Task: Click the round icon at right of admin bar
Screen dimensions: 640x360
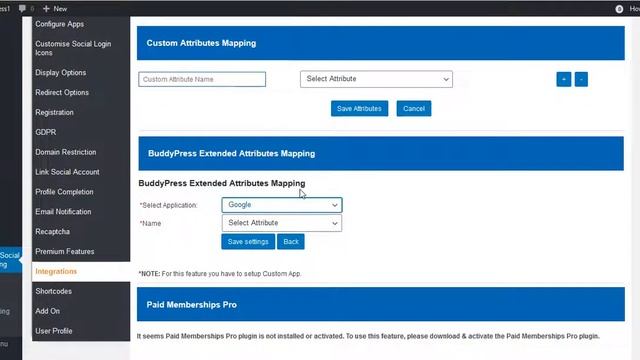Action: tap(619, 9)
